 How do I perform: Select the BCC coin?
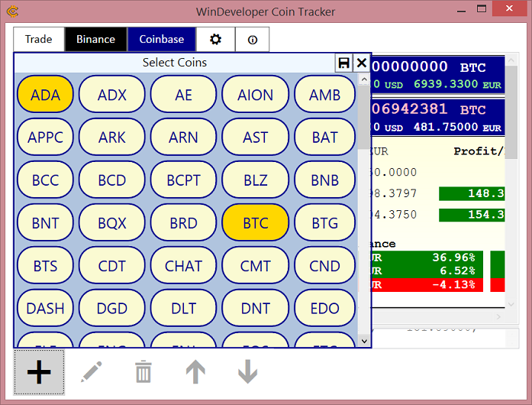click(45, 180)
